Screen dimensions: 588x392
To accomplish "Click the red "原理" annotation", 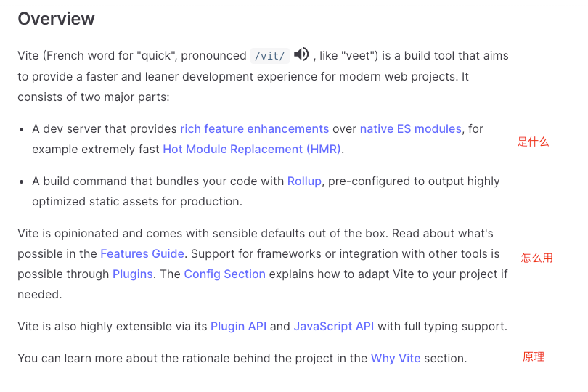I will (x=534, y=356).
